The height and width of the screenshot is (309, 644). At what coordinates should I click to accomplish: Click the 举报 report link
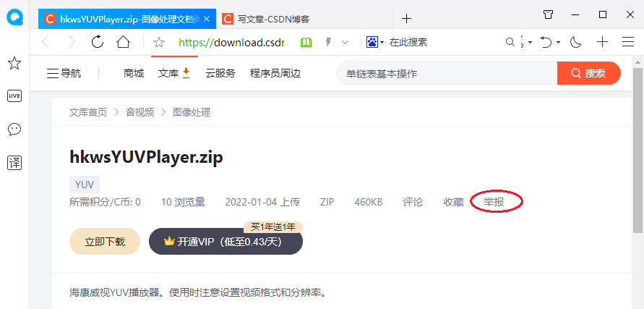pyautogui.click(x=494, y=202)
